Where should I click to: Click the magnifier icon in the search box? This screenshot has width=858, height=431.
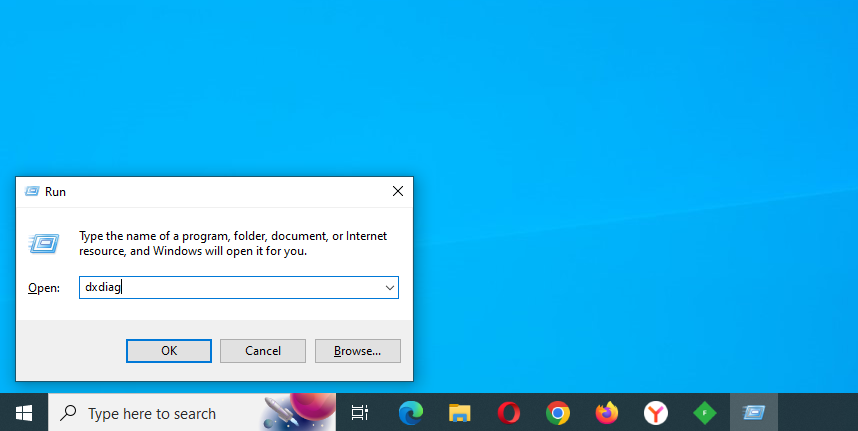click(68, 412)
